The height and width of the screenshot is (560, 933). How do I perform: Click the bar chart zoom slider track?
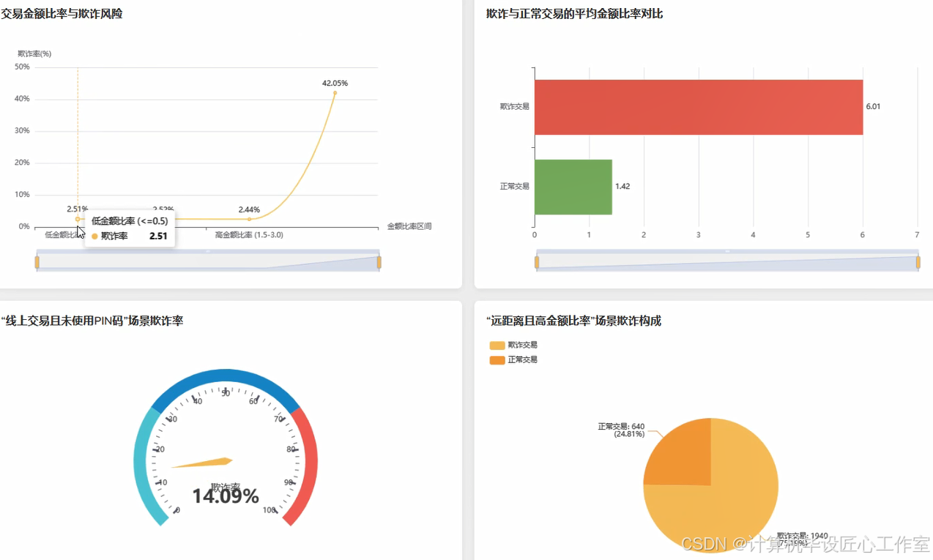point(727,263)
